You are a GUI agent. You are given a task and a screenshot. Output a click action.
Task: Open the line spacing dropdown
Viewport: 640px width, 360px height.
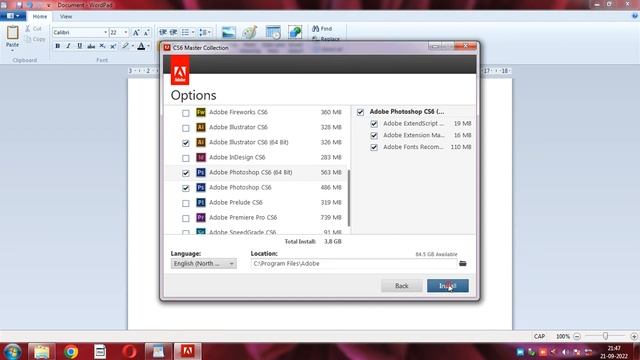click(x=205, y=32)
